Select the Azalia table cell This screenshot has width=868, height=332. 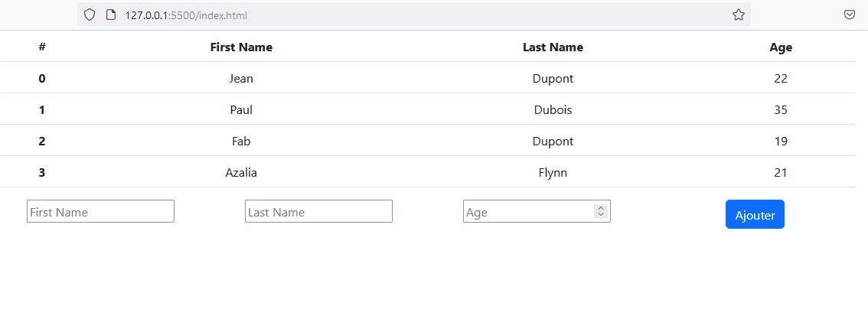[241, 173]
